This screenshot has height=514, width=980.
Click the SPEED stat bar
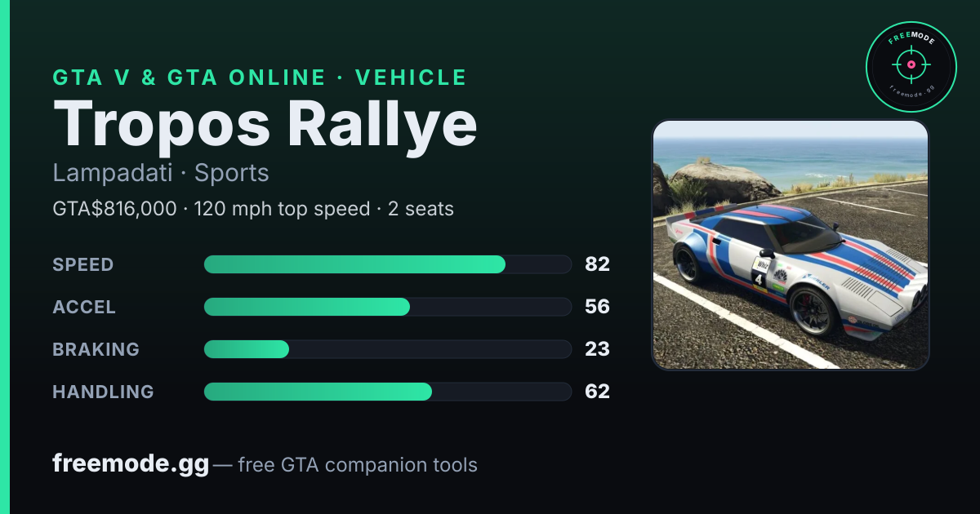click(387, 264)
